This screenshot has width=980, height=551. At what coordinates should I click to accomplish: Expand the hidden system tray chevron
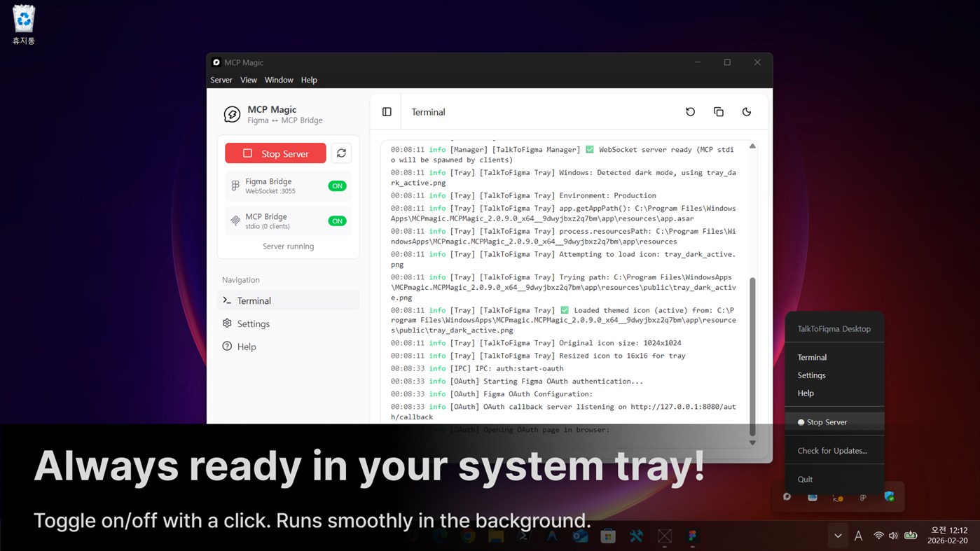838,536
